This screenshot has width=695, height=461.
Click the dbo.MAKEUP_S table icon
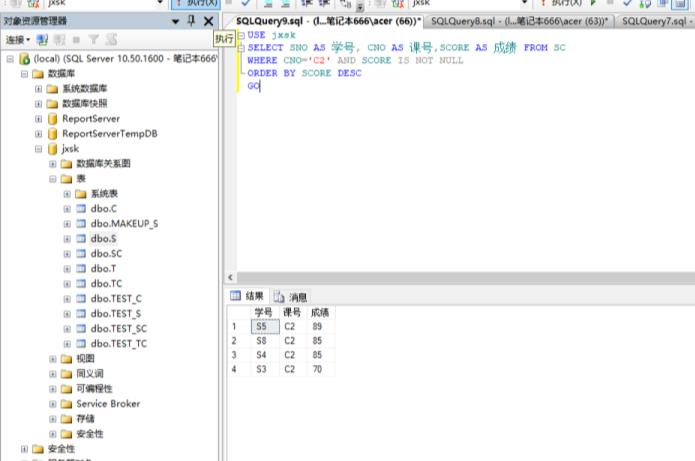[81, 223]
